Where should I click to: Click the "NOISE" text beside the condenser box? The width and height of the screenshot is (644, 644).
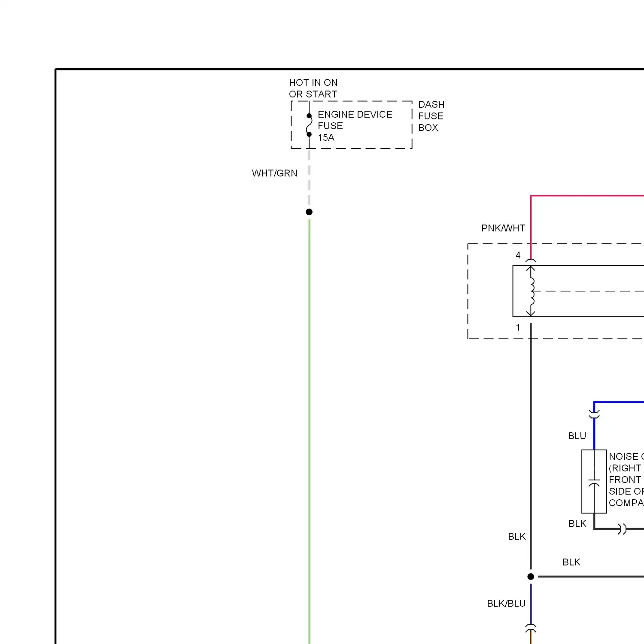tap(624, 457)
